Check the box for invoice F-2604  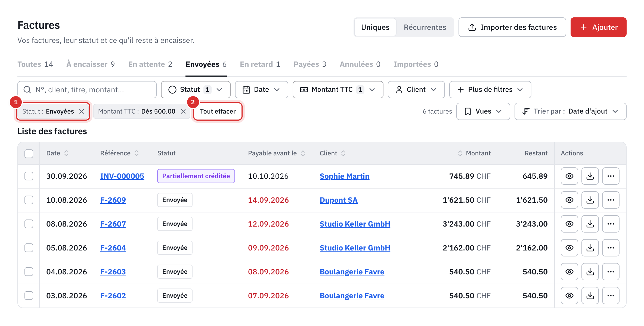point(29,248)
